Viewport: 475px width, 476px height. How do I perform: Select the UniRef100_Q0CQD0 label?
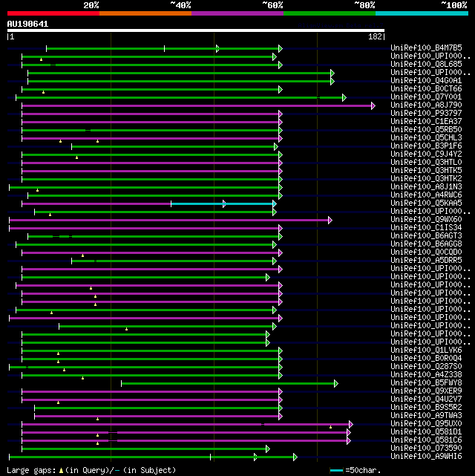(x=426, y=252)
